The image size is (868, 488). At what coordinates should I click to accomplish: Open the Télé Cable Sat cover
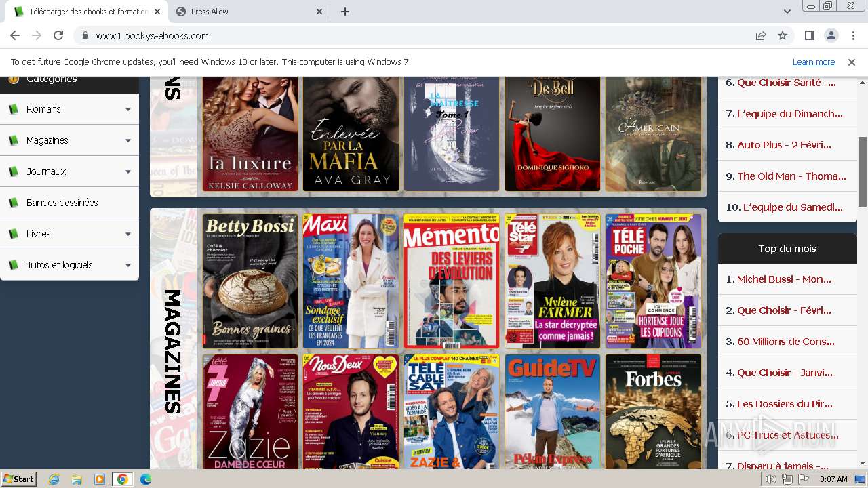point(452,411)
